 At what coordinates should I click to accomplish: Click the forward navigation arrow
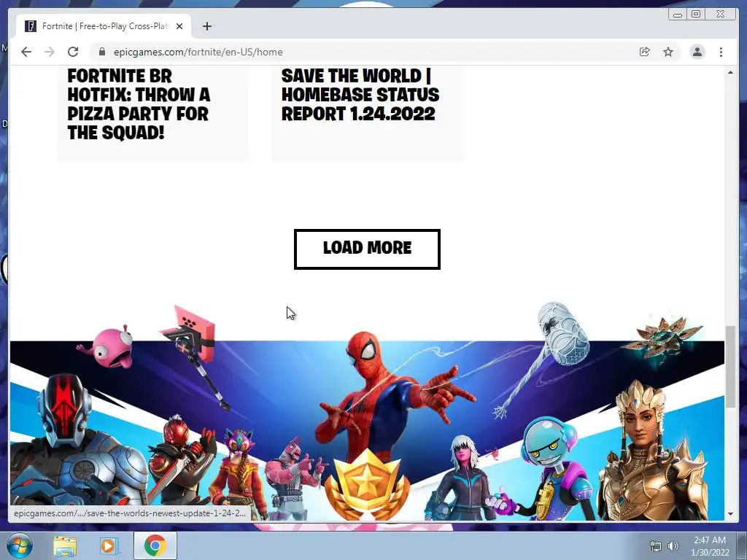(50, 52)
